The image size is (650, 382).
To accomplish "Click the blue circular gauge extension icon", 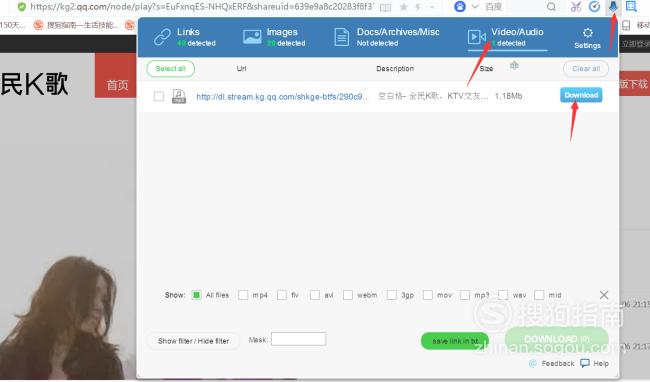I will click(x=594, y=7).
